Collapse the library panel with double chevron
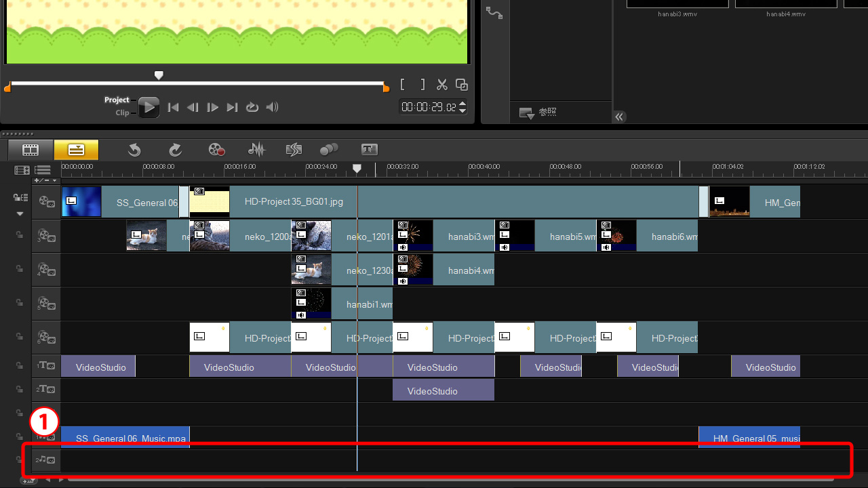The width and height of the screenshot is (868, 488). point(619,117)
